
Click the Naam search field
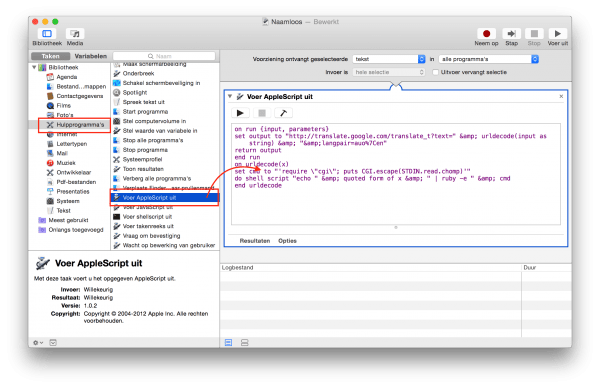(x=164, y=56)
